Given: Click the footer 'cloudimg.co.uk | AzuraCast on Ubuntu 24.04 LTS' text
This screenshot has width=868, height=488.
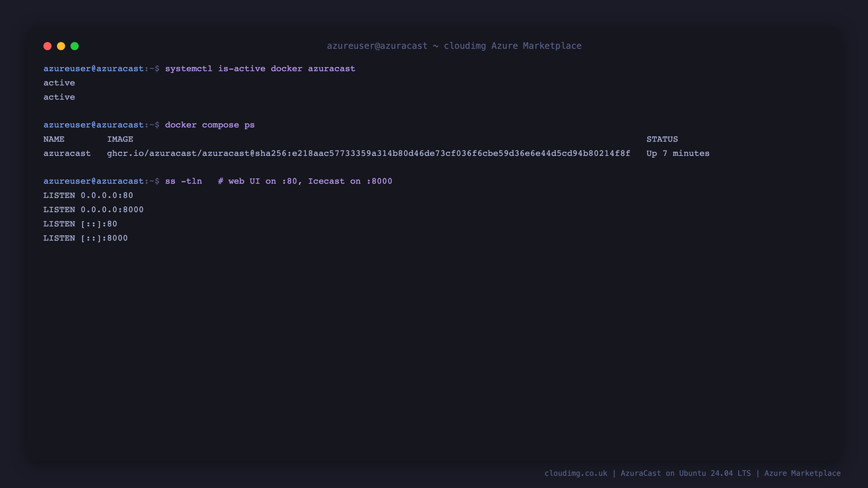Looking at the screenshot, I should pyautogui.click(x=648, y=473).
